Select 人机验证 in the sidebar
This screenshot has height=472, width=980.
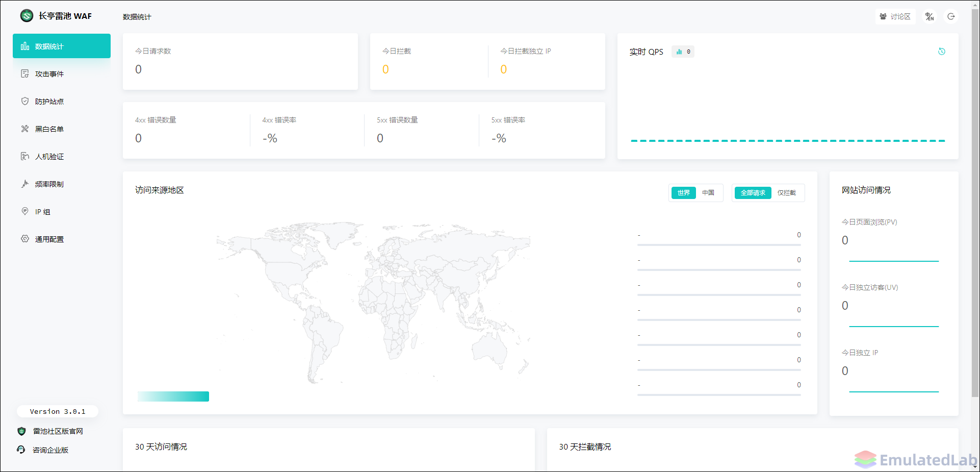62,157
